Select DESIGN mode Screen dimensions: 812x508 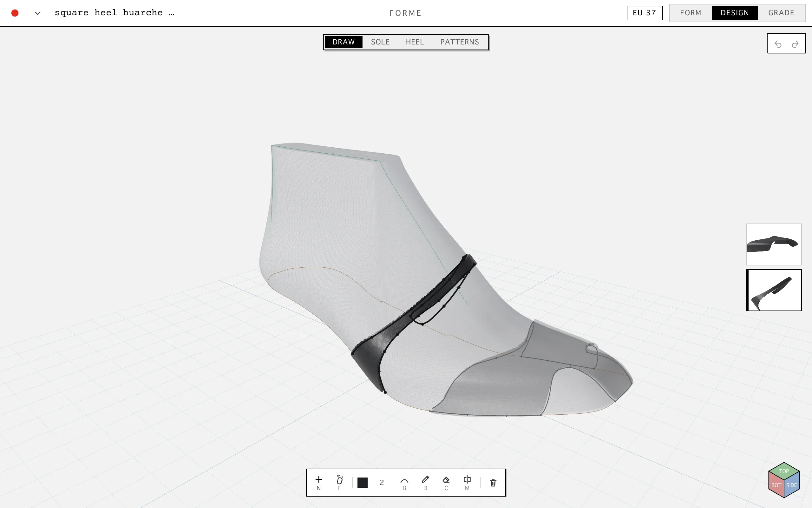click(735, 13)
